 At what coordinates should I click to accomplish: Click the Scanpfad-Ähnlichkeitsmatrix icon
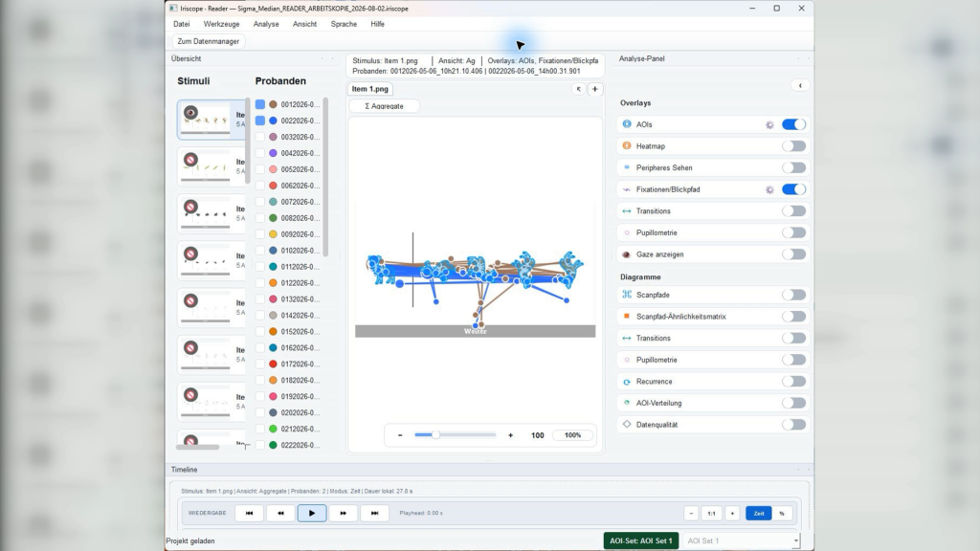[x=627, y=316]
